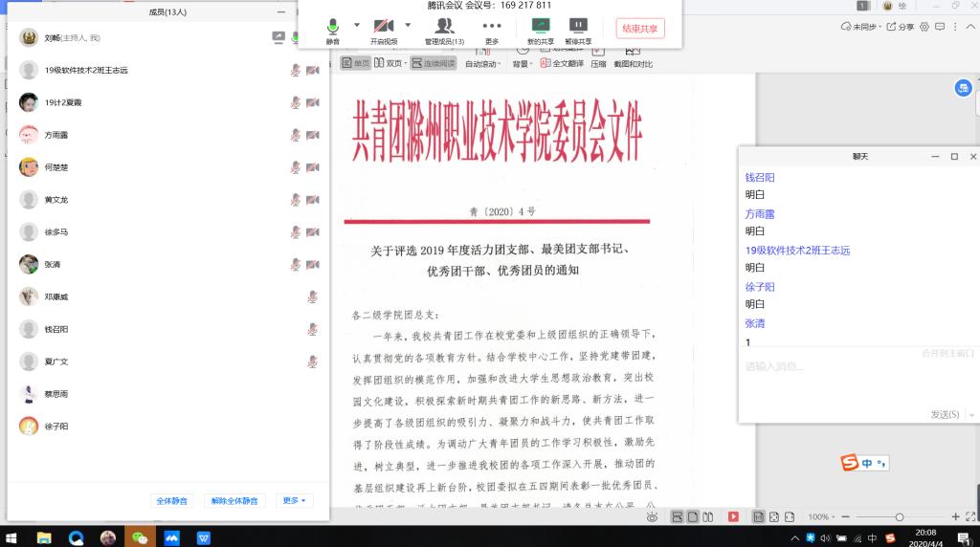Open the auto-scroll dropdown in reader toolbar
Screen dimensions: 980x547
click(x=484, y=63)
